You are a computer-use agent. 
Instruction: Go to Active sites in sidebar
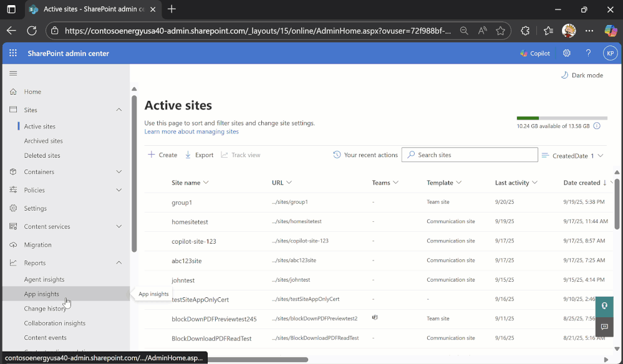(x=40, y=127)
